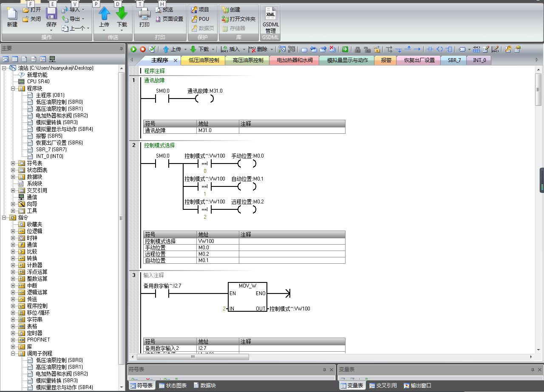
Task: Click 关闭 close project in ribbon
Action: pyautogui.click(x=32, y=19)
